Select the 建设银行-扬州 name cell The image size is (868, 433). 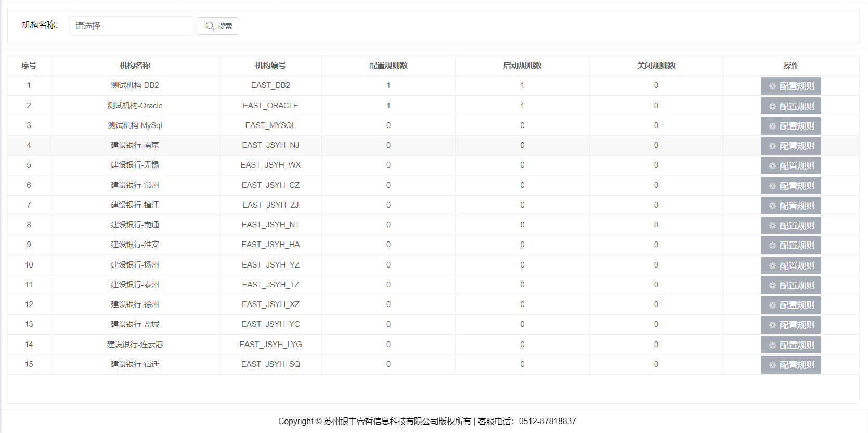[135, 265]
